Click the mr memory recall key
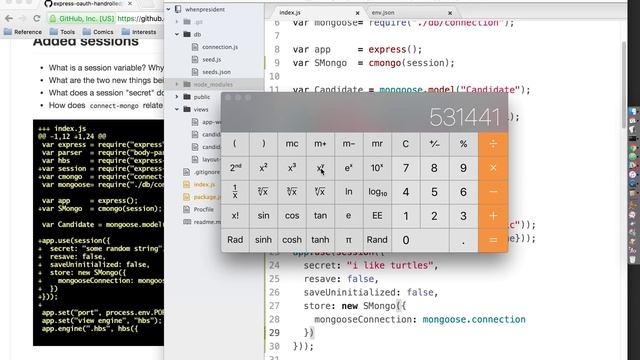 click(377, 144)
